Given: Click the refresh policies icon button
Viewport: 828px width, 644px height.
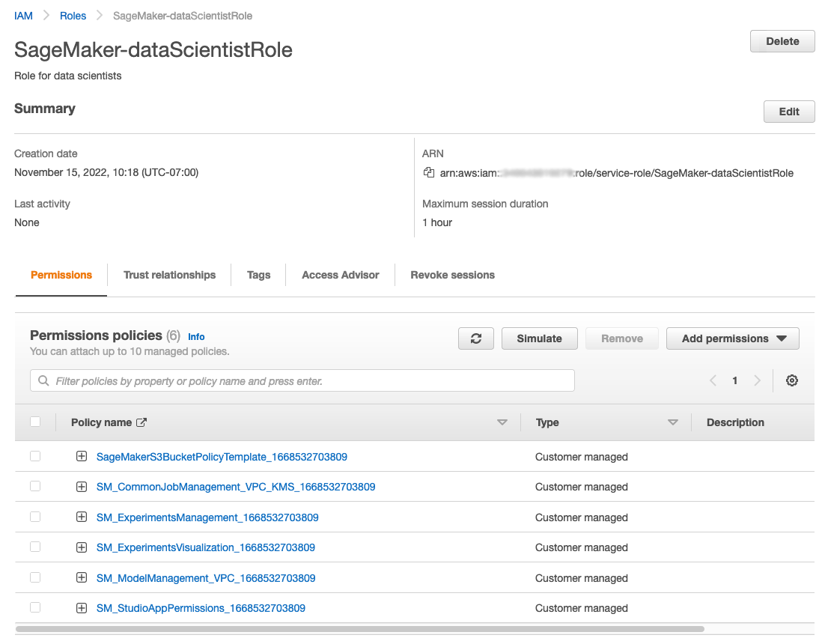Looking at the screenshot, I should 476,338.
